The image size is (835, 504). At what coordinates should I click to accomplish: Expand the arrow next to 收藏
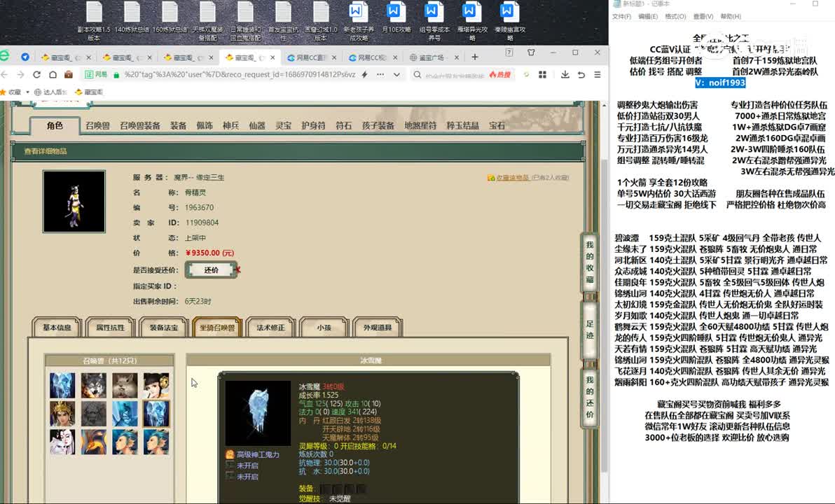click(27, 92)
